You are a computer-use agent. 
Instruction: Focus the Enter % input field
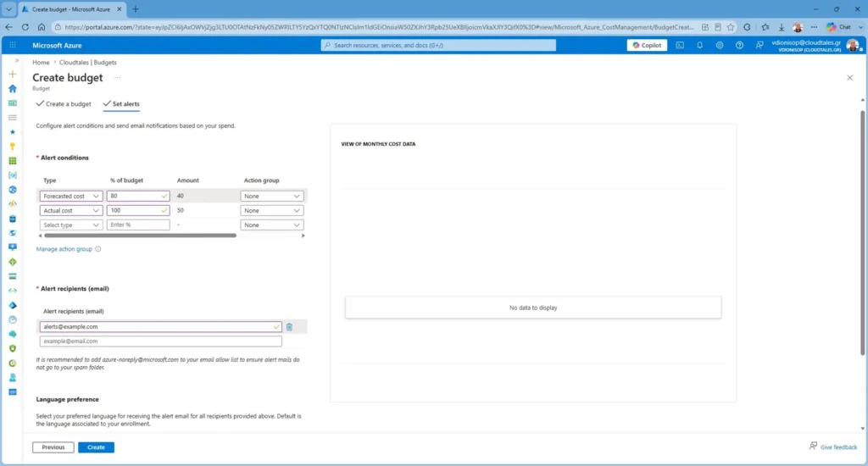coord(138,225)
